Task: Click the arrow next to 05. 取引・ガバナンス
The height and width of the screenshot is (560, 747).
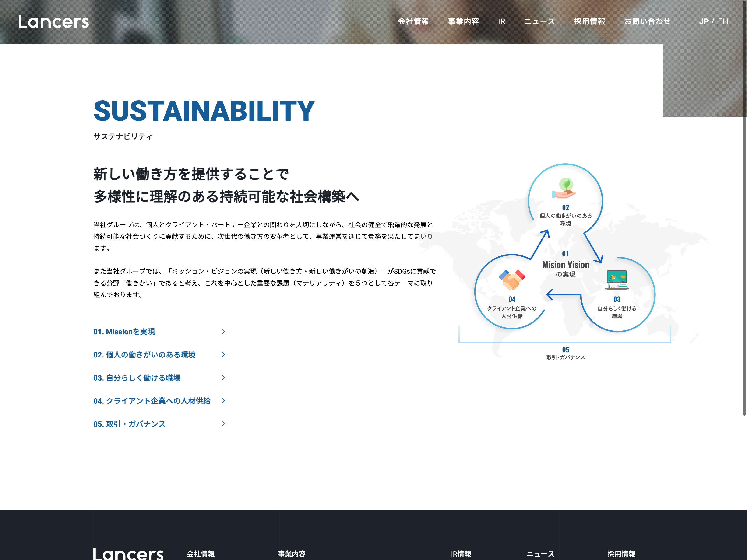Action: point(223,424)
